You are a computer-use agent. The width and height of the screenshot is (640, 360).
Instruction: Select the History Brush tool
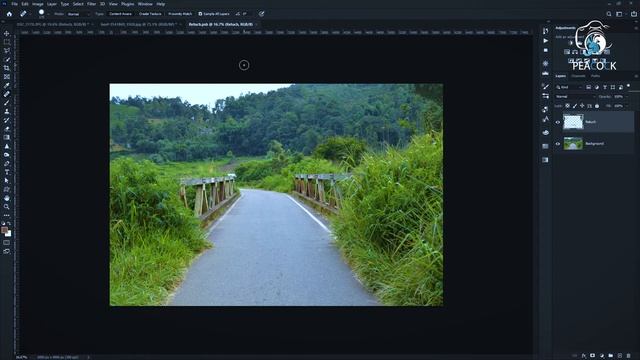pos(7,120)
